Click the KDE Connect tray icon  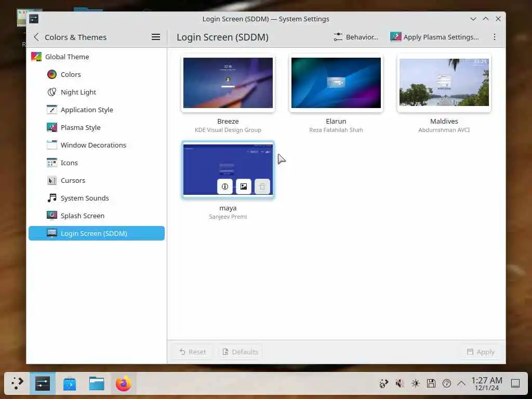click(x=384, y=383)
